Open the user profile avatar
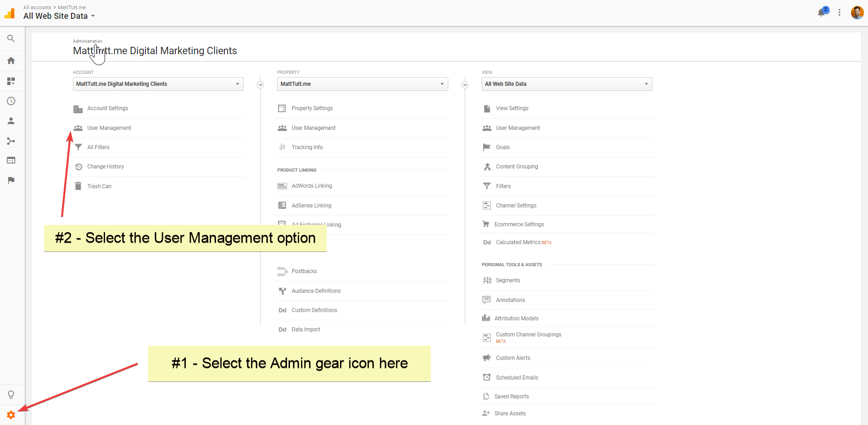Screen dimensions: 868x425 tap(857, 12)
